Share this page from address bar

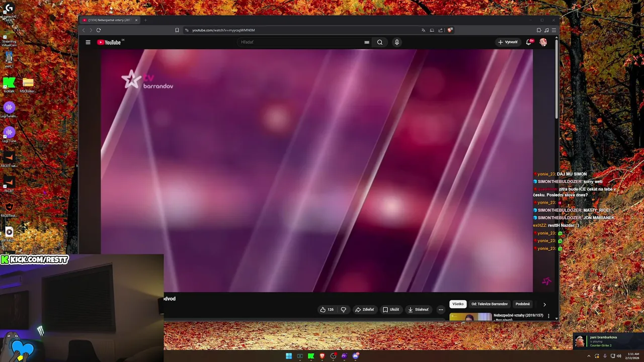click(x=441, y=30)
